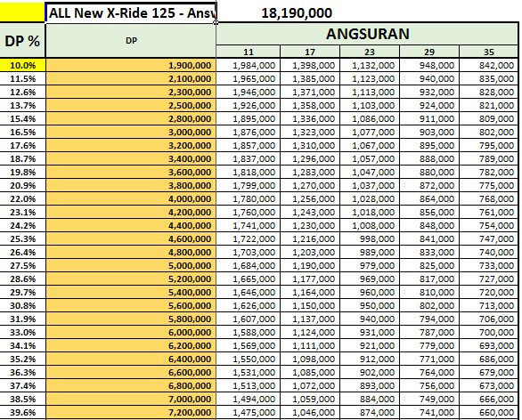Viewport: 522px width, 420px height.
Task: Click installment value 1,358,000
Action: 310,105
